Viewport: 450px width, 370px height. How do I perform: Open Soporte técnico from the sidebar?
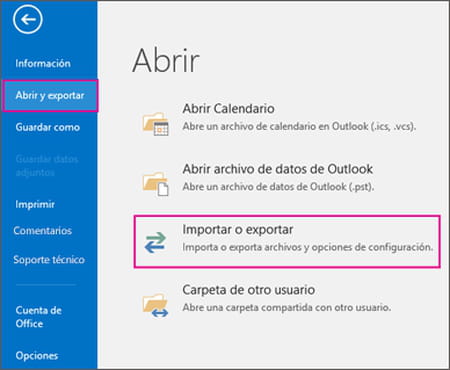(49, 260)
